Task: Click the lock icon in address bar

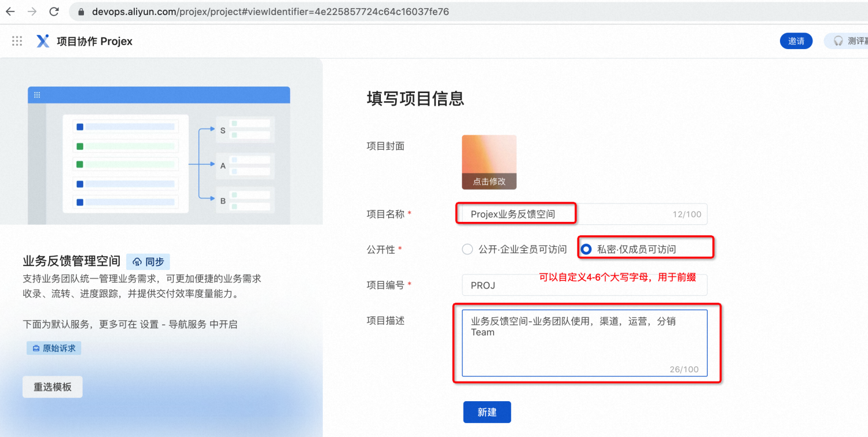Action: [80, 12]
